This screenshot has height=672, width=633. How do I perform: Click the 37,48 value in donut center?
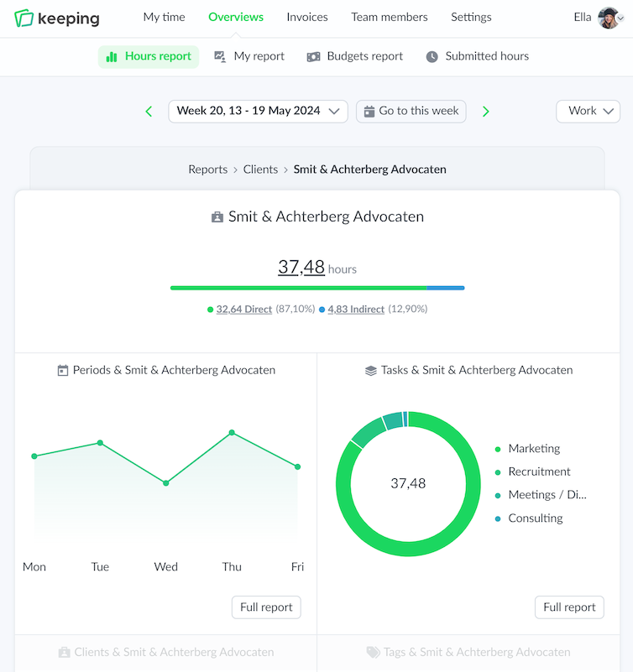[408, 483]
